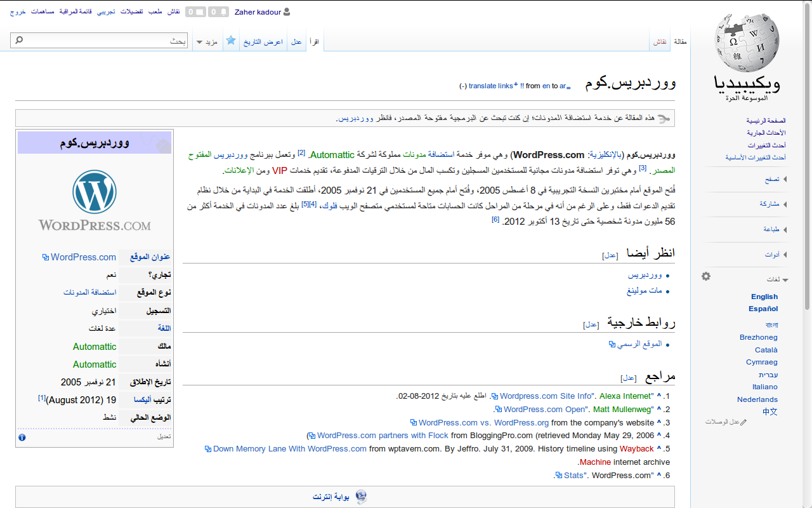Click the WordPress.com logo image
The height and width of the screenshot is (508, 812).
[x=95, y=201]
